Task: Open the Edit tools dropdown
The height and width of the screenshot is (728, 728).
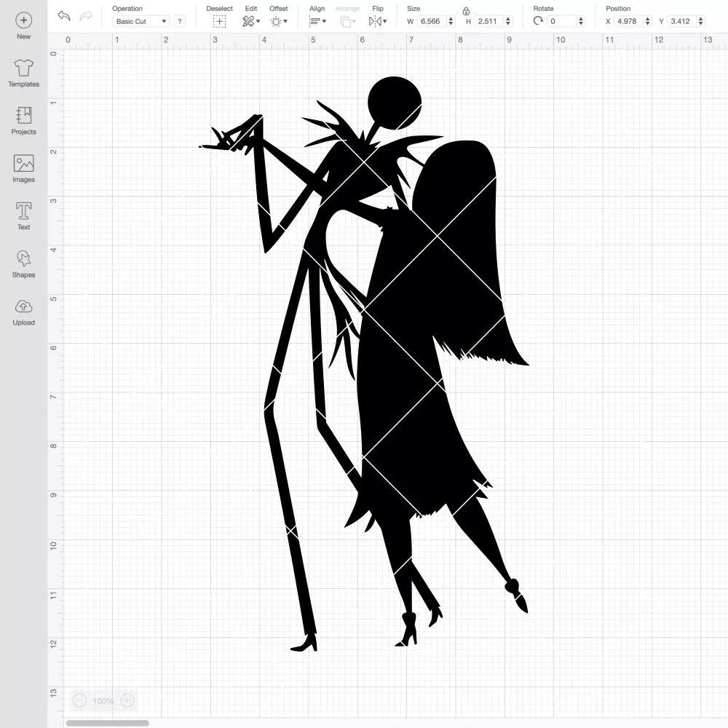Action: tap(251, 21)
